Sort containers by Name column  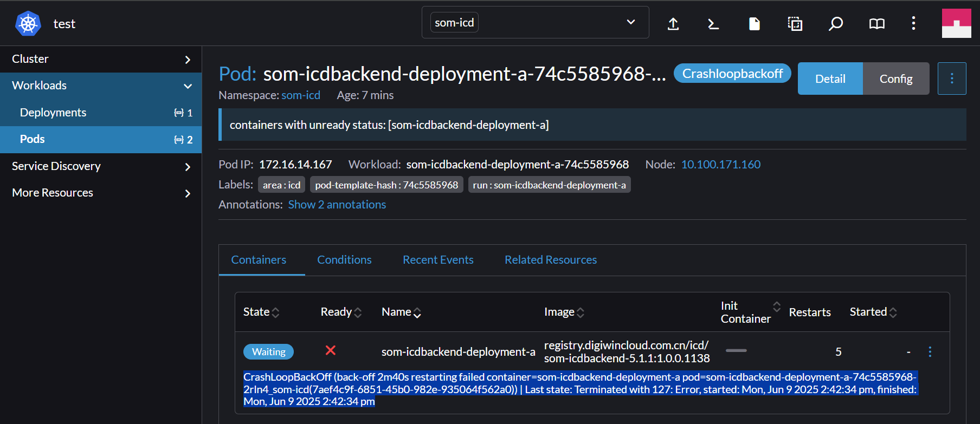click(402, 312)
